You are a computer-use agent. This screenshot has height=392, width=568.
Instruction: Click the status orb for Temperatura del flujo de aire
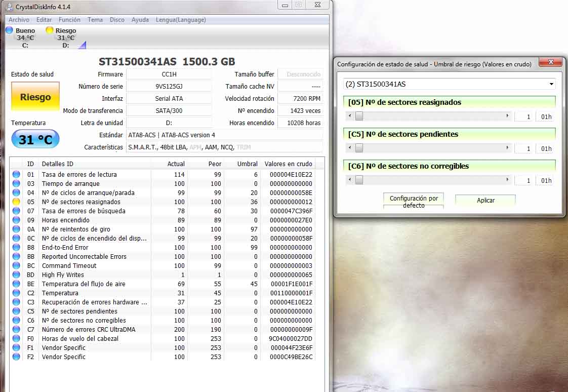tap(16, 284)
